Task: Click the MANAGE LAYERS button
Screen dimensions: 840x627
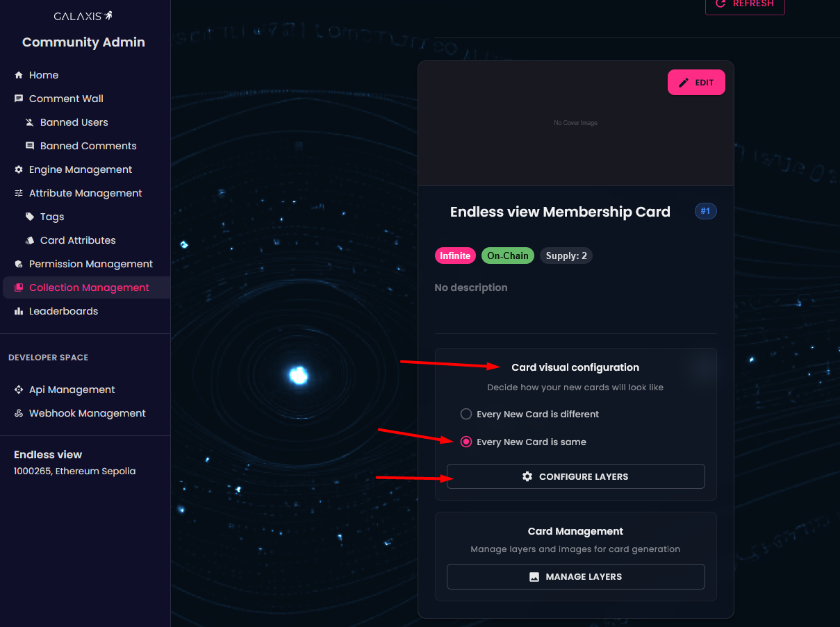Action: tap(575, 576)
